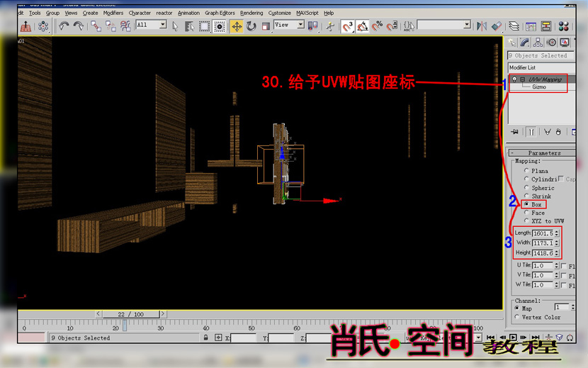588x368 pixels.
Task: Adjust the Length spinner arrows
Action: pyautogui.click(x=557, y=233)
